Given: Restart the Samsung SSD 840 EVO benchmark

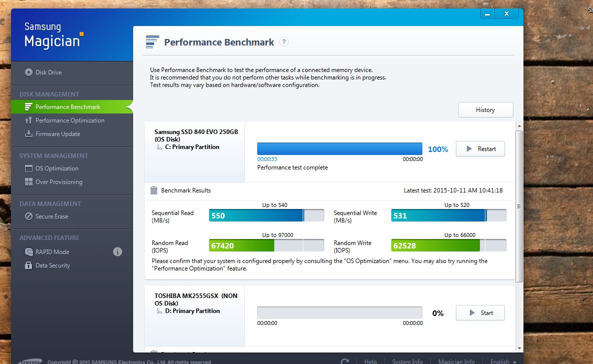Looking at the screenshot, I should 480,149.
